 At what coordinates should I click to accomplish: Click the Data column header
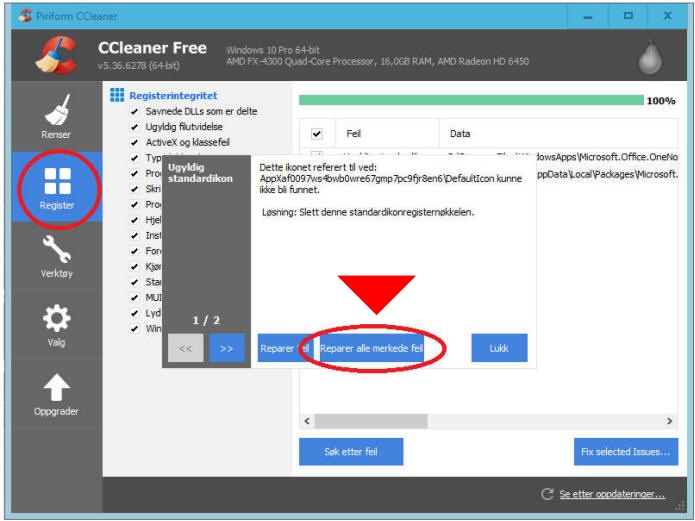[x=558, y=133]
